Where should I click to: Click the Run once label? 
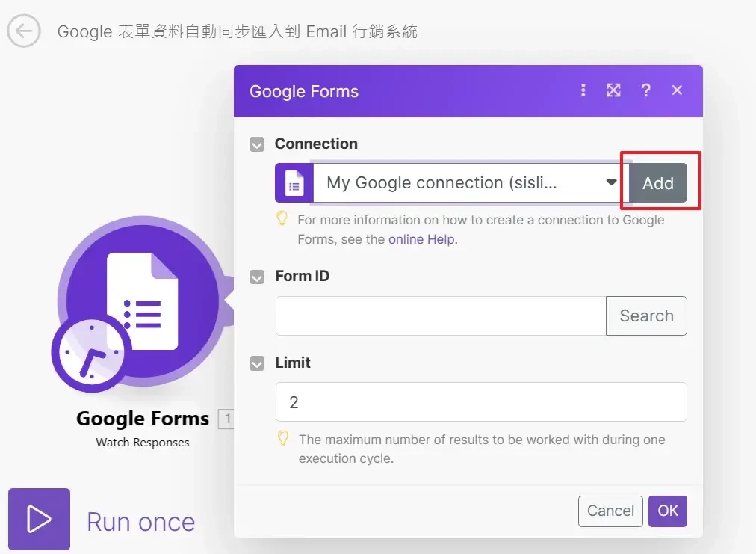point(140,522)
